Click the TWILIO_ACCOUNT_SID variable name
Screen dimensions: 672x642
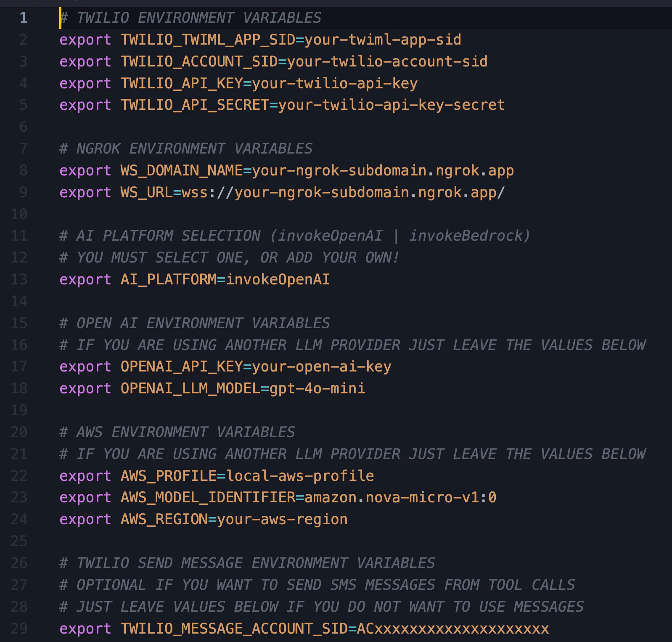199,61
